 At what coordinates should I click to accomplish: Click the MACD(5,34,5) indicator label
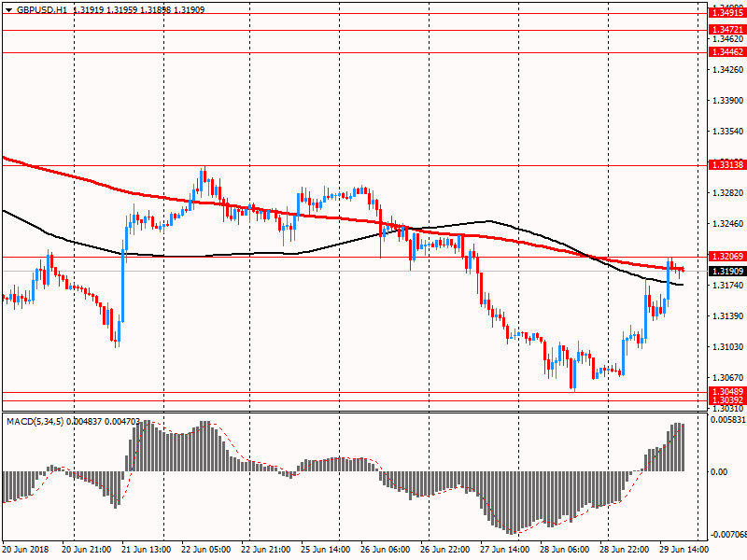(35, 422)
